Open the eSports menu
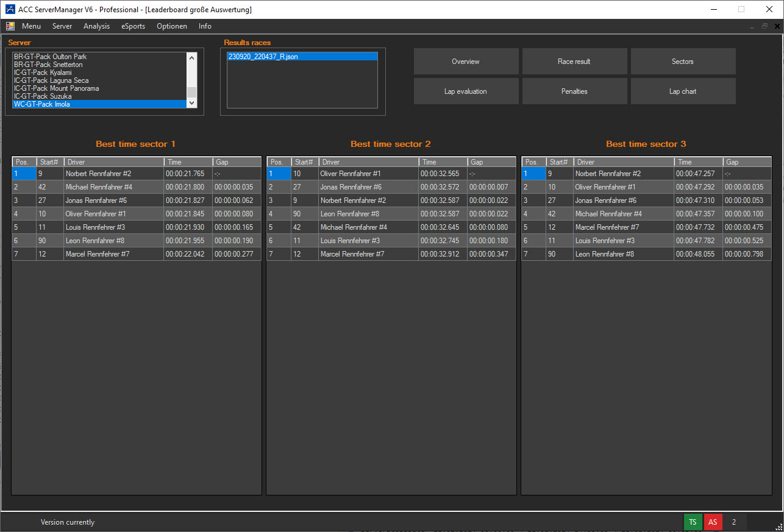The width and height of the screenshot is (784, 532). coord(133,26)
